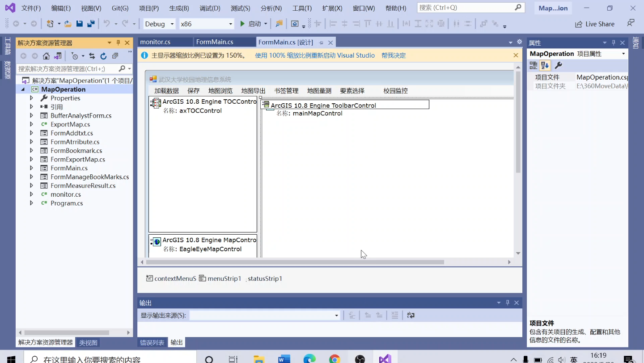
Task: Select BufferAnalystForm.cs in Solution Explorer
Action: [x=81, y=115]
